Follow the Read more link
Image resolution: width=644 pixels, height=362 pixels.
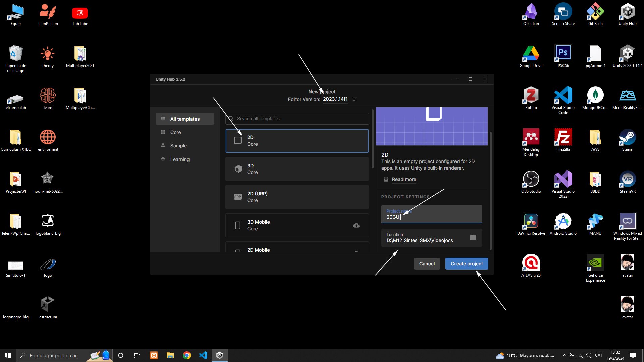404,179
